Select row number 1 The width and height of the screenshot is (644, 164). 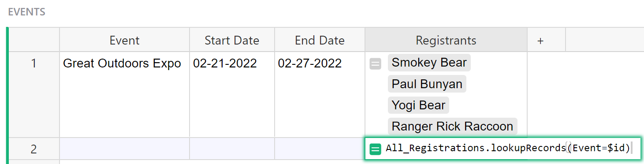(34, 63)
